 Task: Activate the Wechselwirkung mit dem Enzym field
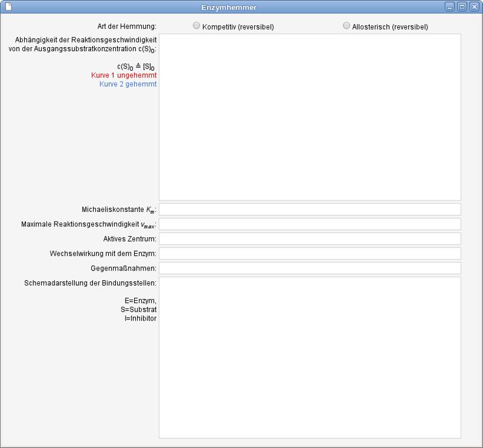pos(310,253)
